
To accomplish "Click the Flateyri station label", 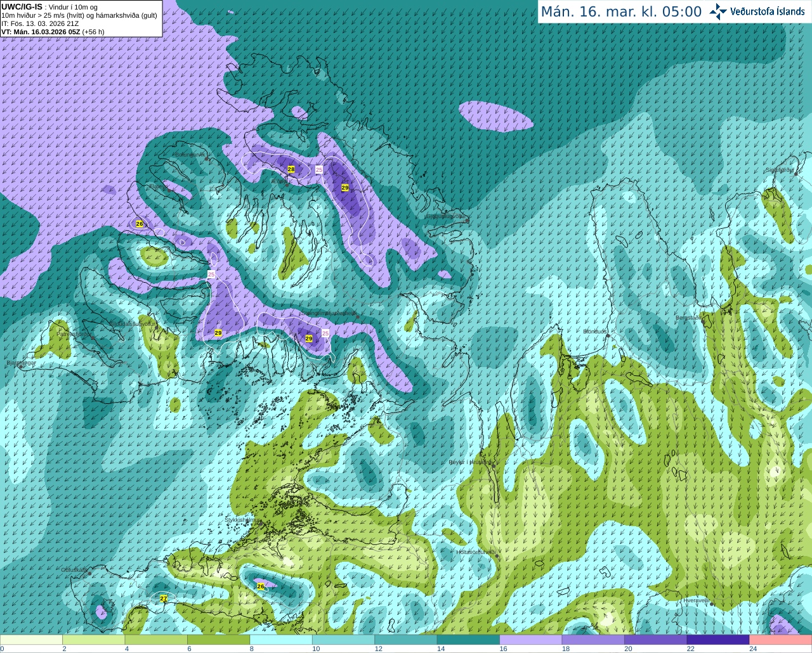I will coord(158,186).
